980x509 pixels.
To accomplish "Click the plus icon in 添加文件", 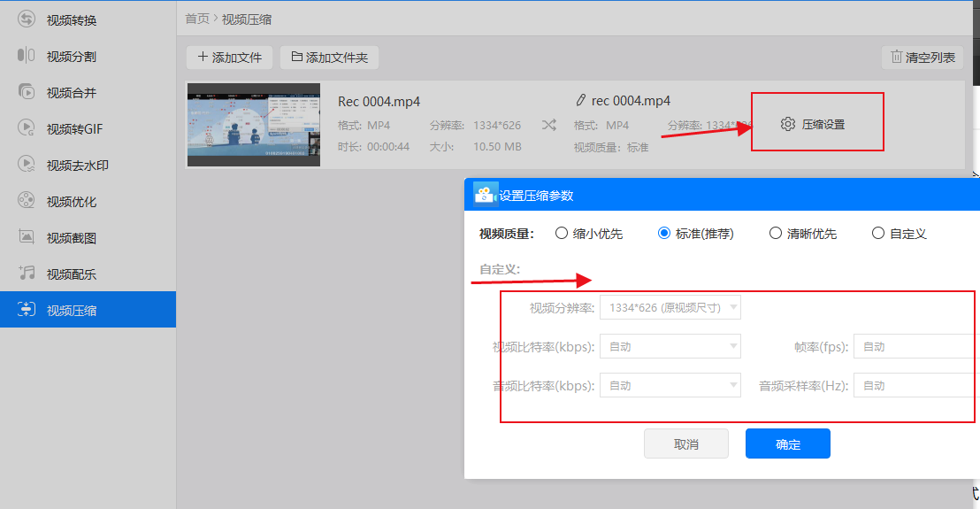I will 203,57.
